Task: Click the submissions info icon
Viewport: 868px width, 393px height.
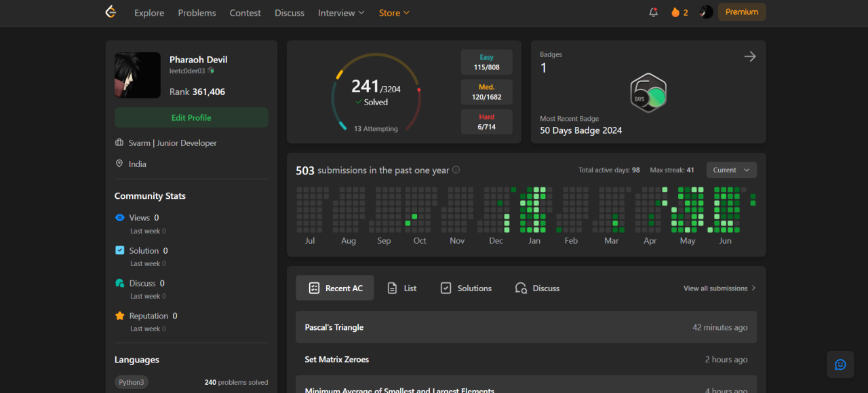Action: (456, 170)
